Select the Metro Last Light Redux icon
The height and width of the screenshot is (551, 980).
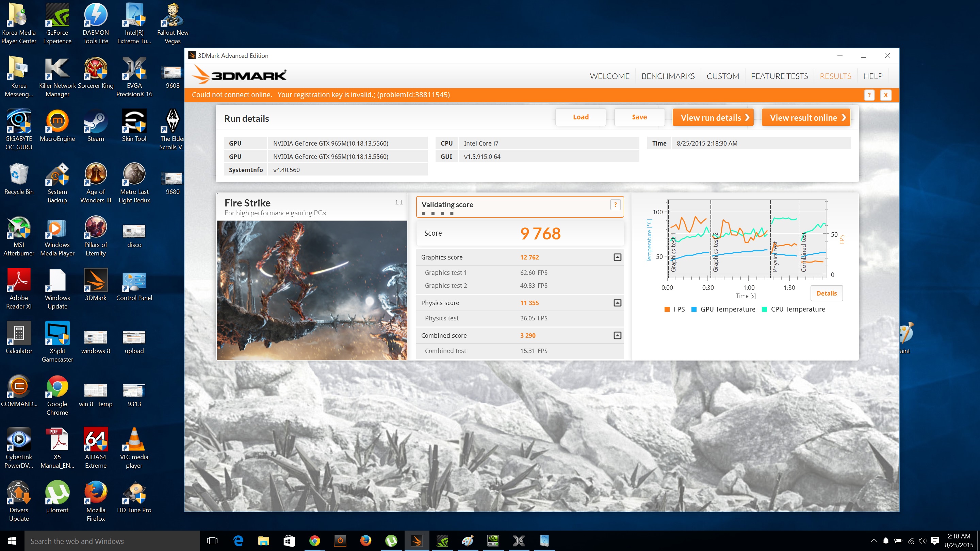[134, 183]
